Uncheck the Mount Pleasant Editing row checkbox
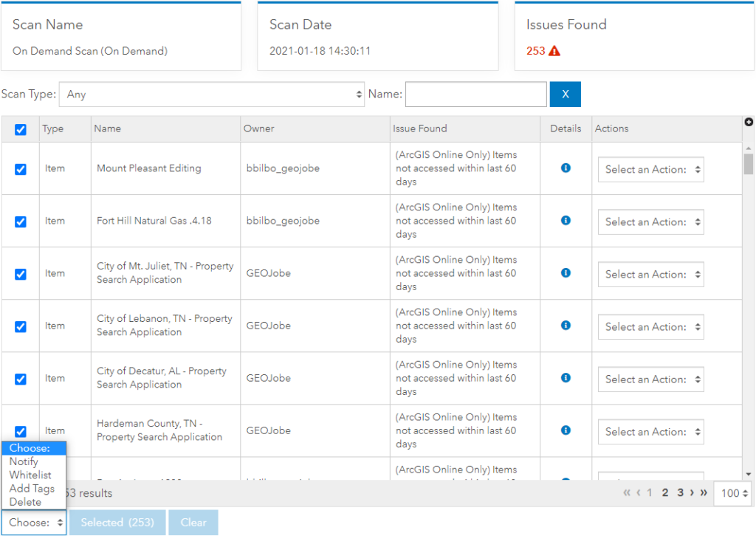The width and height of the screenshot is (756, 536). pyautogui.click(x=21, y=169)
